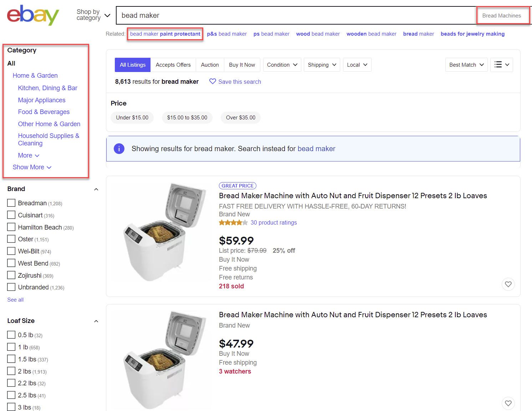Screen dimensions: 532x411
Task: Select the Buy It Now tab
Action: [242, 65]
